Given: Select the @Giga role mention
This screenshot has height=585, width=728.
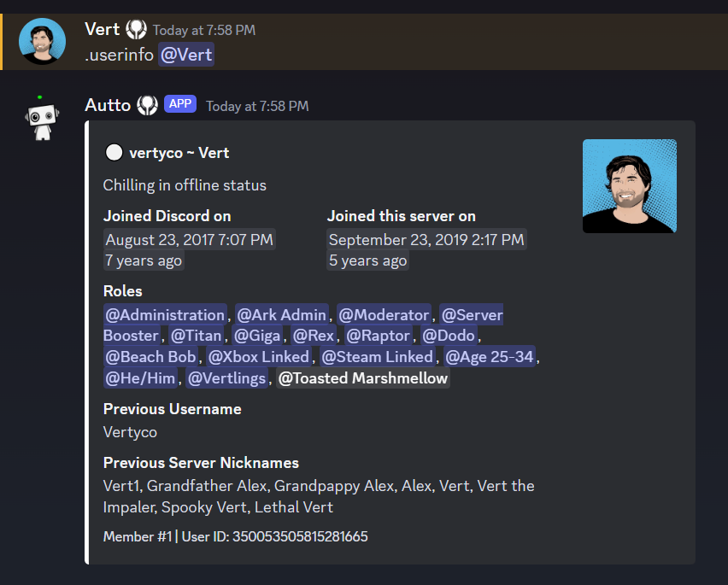Looking at the screenshot, I should pyautogui.click(x=258, y=336).
